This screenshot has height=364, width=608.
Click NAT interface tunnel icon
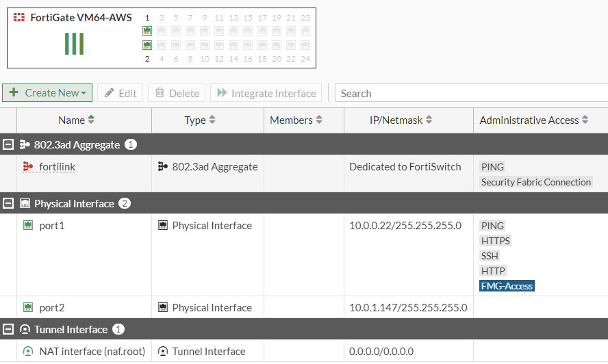[28, 351]
